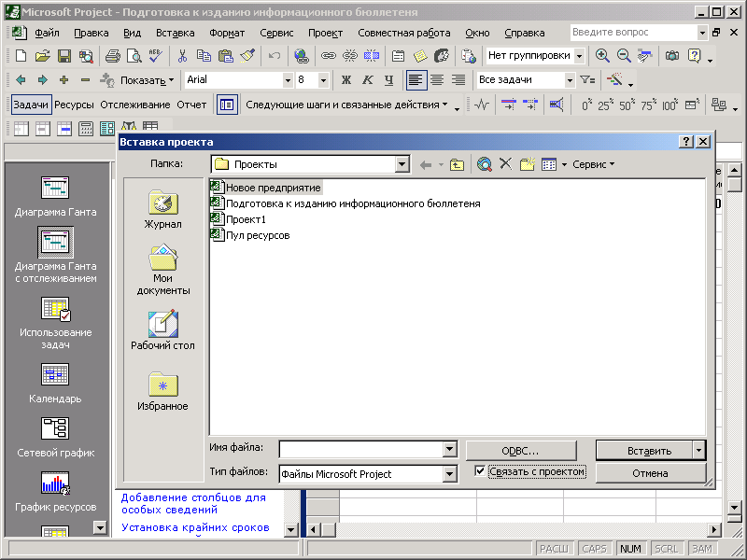
Task: Click the Save diskette icon
Action: pyautogui.click(x=64, y=56)
